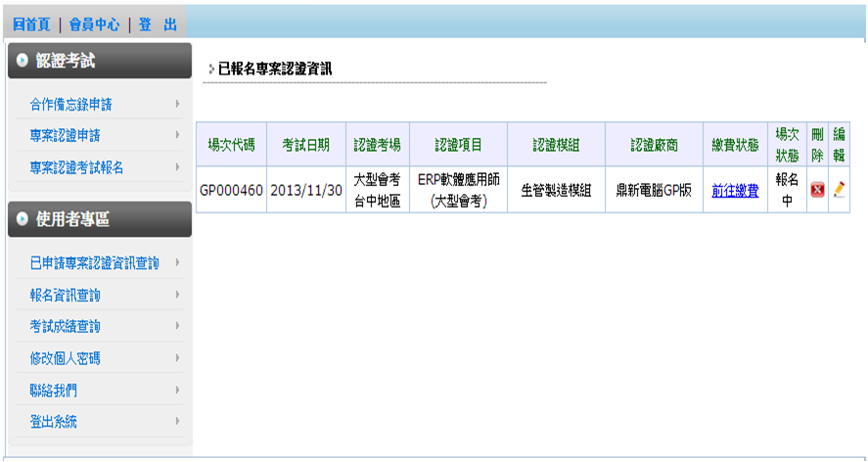Click arrow next to 報名資訊查詢
This screenshot has height=462, width=868.
point(177,295)
